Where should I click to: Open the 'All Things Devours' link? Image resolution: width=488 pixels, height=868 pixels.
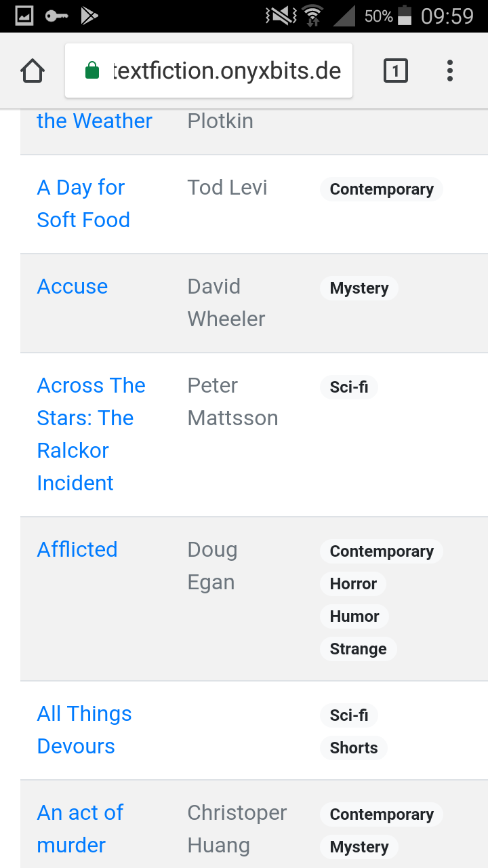(84, 730)
